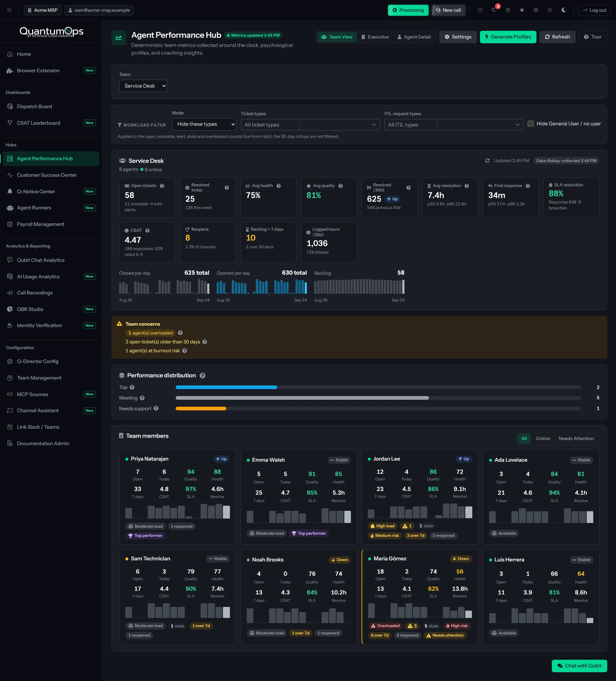This screenshot has width=616, height=681.
Task: Open QBR Studio in sidebar
Action: tap(51, 309)
